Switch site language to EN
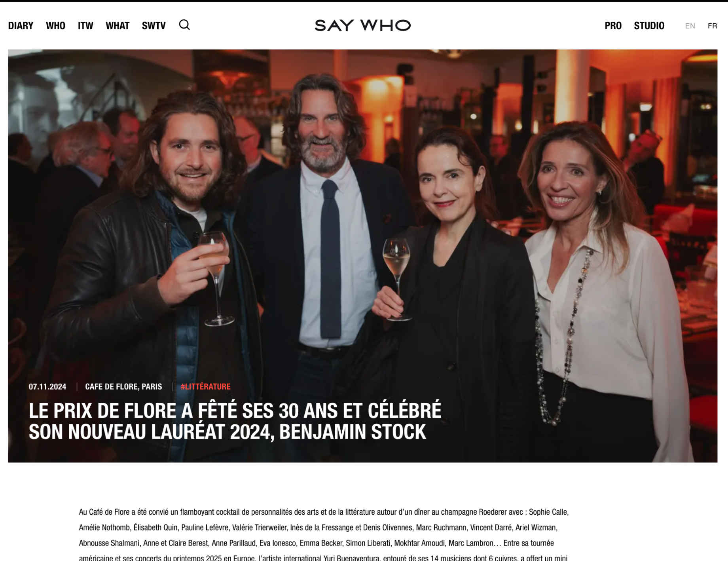 click(x=690, y=26)
